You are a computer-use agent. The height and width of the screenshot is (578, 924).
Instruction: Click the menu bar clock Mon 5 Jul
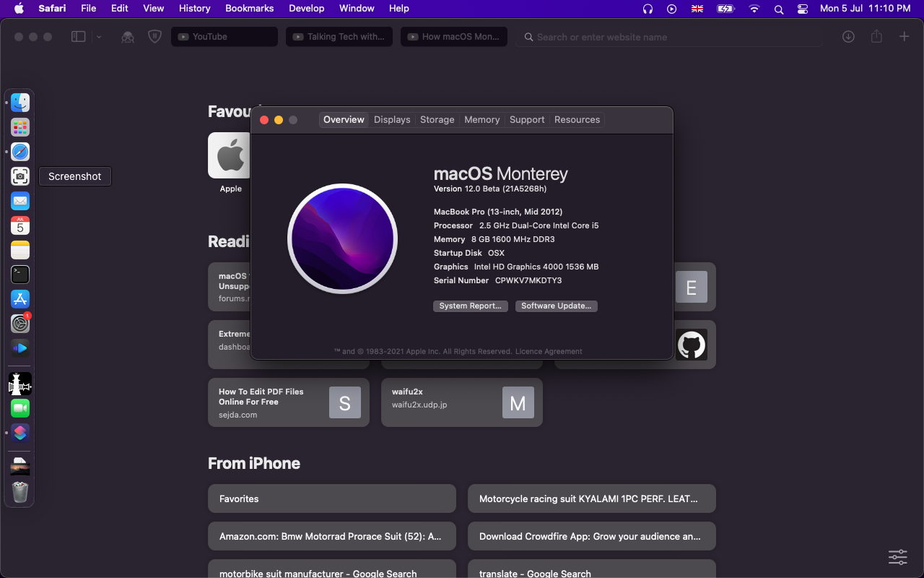865,9
